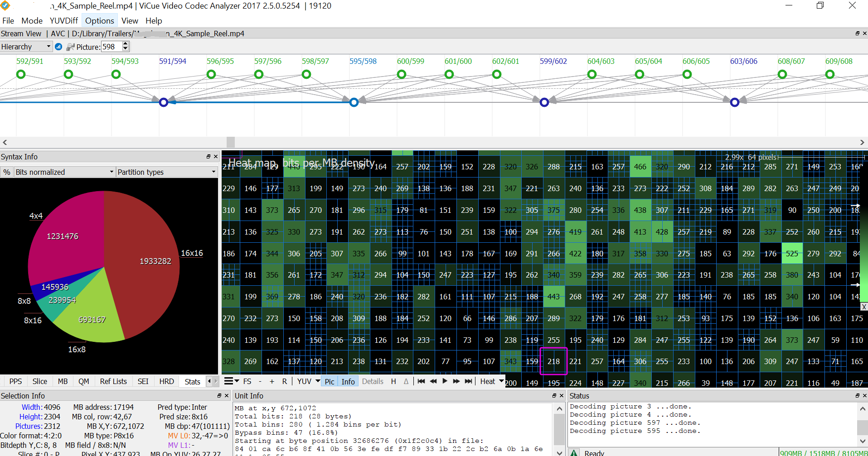
Task: Zoom in using the plus icon
Action: point(272,381)
